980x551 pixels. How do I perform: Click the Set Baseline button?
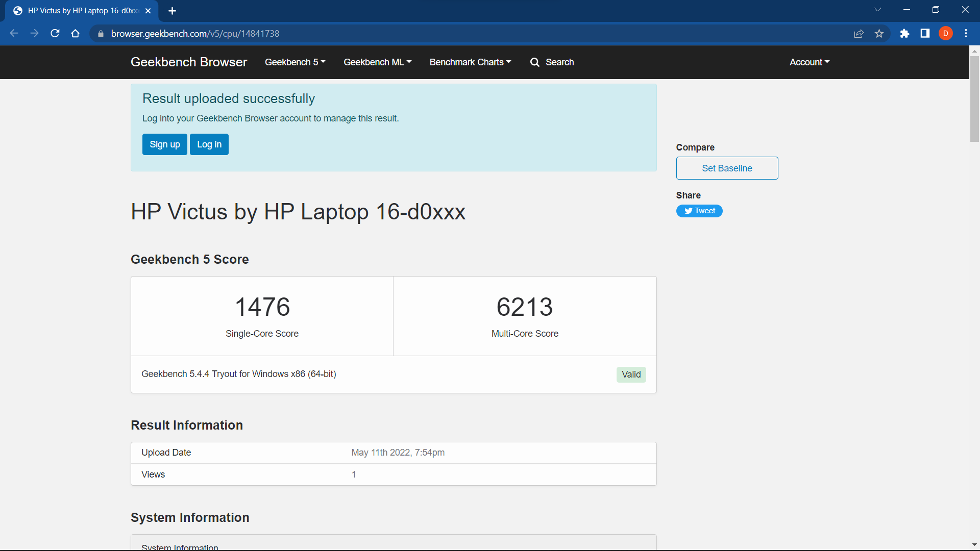[x=727, y=168]
